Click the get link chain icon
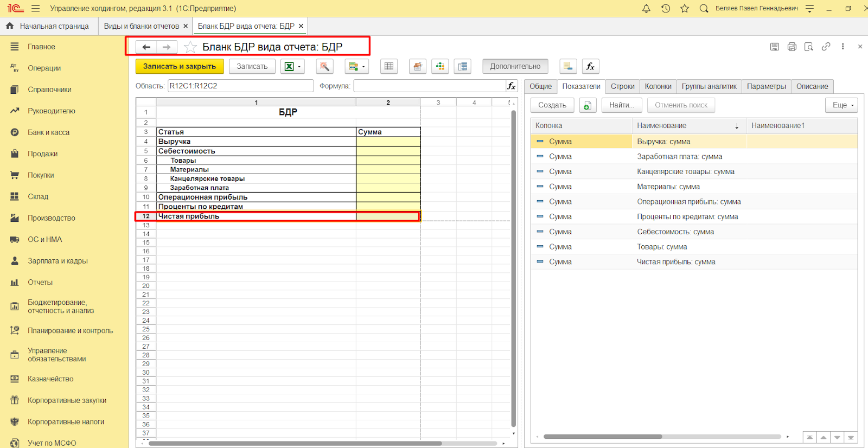Image resolution: width=868 pixels, height=448 pixels. point(826,47)
